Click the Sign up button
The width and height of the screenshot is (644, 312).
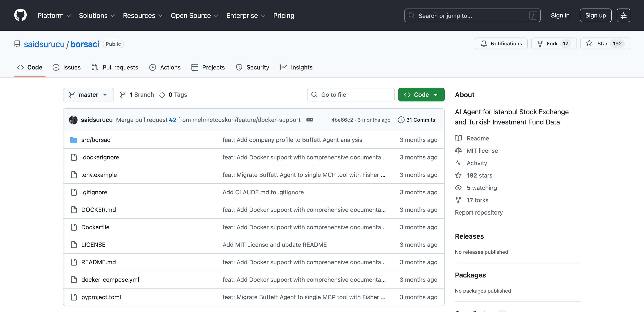tap(595, 15)
